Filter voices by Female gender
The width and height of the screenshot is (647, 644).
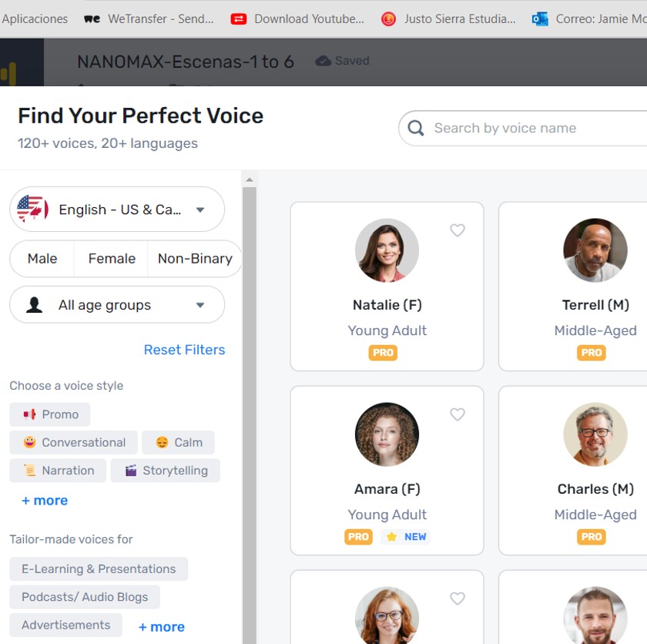[112, 259]
